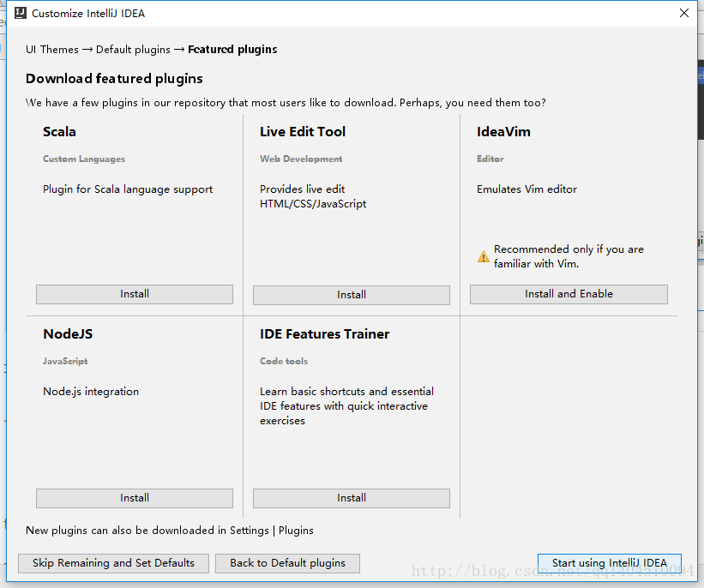Click the NodeJS plugin title
Image resolution: width=704 pixels, height=588 pixels.
point(68,334)
